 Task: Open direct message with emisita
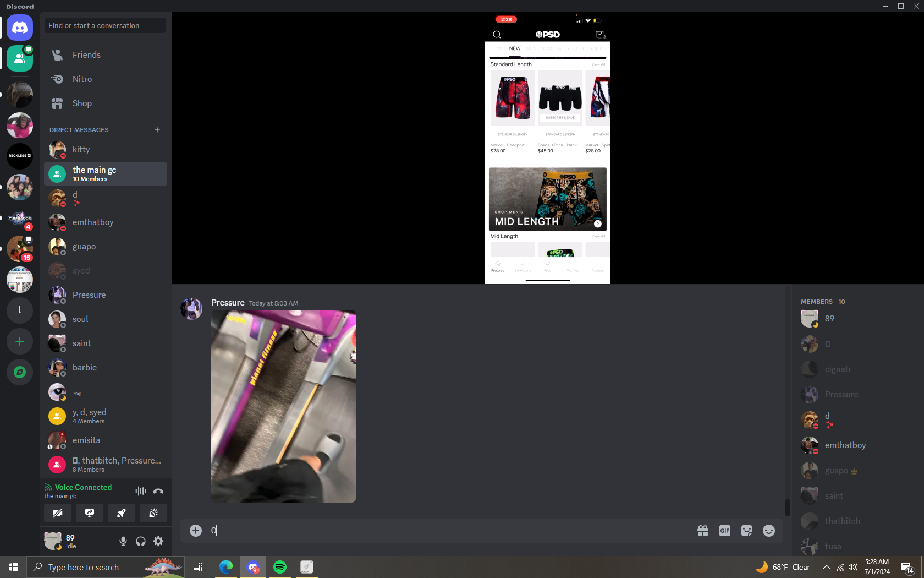click(106, 440)
